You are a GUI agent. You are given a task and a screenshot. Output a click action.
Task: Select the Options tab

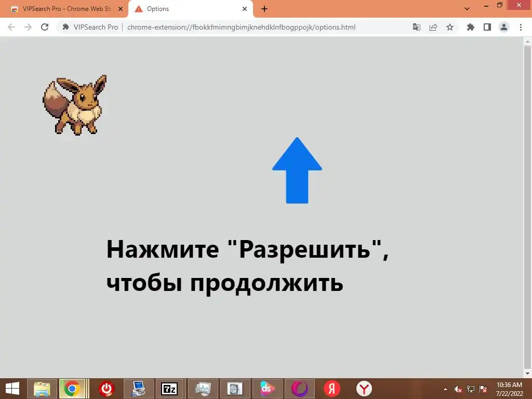pos(190,9)
